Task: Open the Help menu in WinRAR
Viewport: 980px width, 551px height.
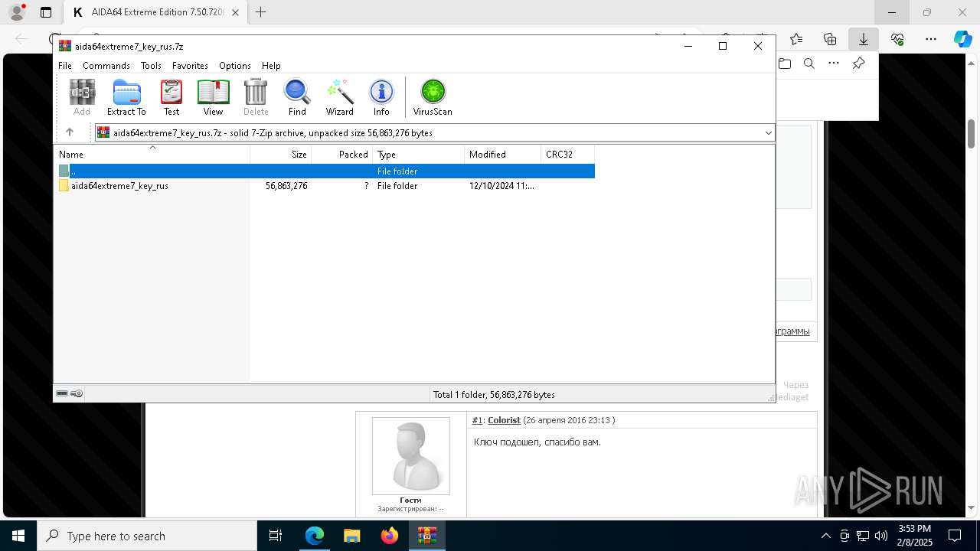Action: (x=271, y=66)
